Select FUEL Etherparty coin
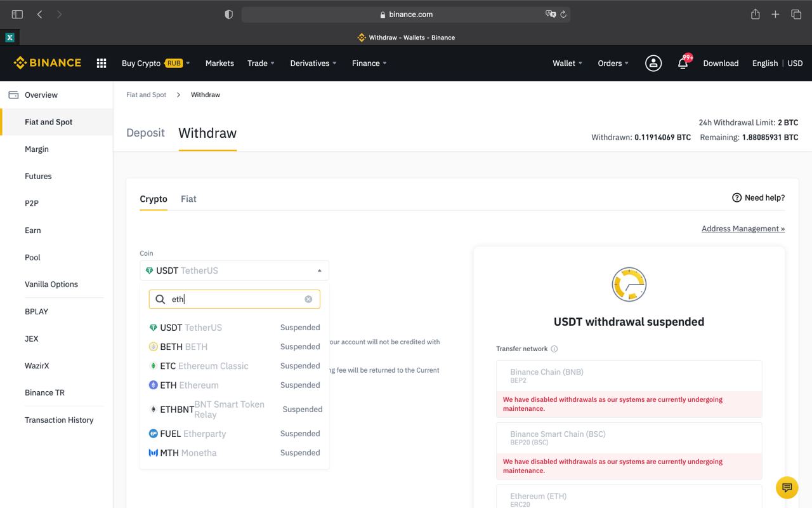The height and width of the screenshot is (508, 812). (x=234, y=434)
